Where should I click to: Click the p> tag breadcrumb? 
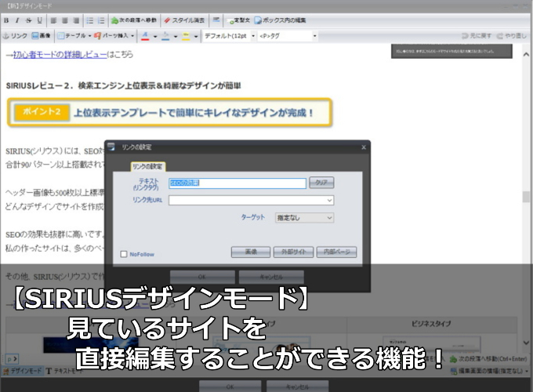tap(12, 359)
